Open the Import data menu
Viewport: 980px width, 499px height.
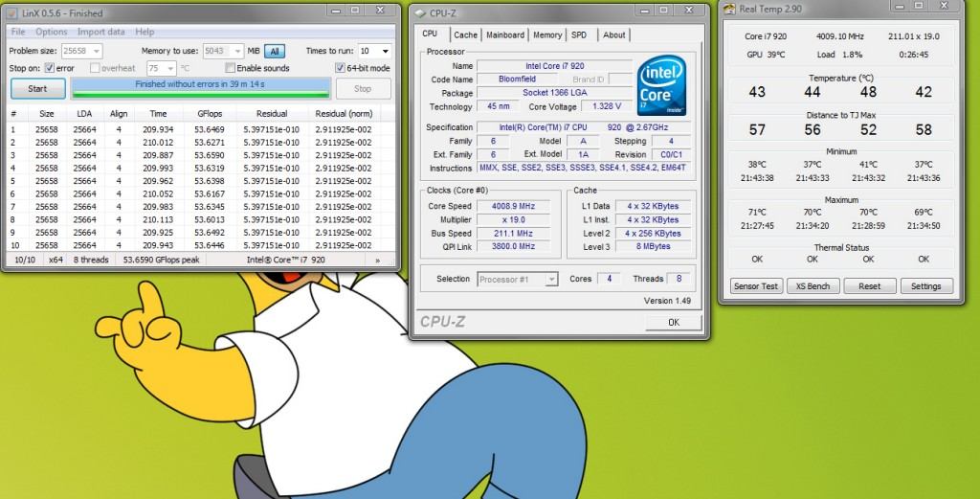tap(101, 32)
